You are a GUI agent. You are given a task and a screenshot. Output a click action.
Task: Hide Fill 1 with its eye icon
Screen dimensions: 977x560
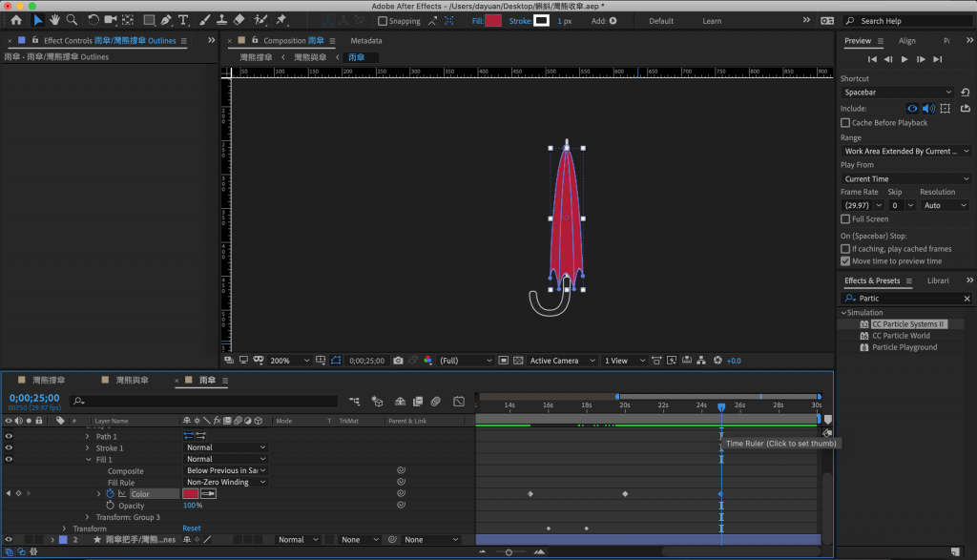pos(9,460)
